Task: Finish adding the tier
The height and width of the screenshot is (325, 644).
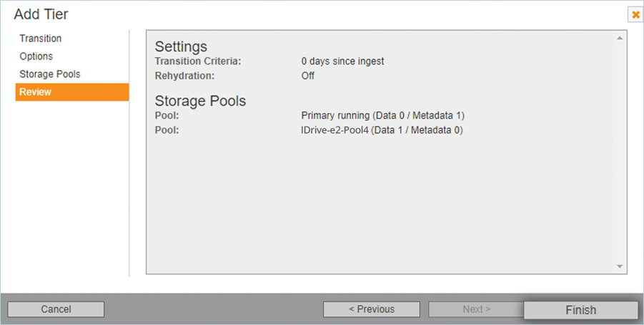Action: 580,310
